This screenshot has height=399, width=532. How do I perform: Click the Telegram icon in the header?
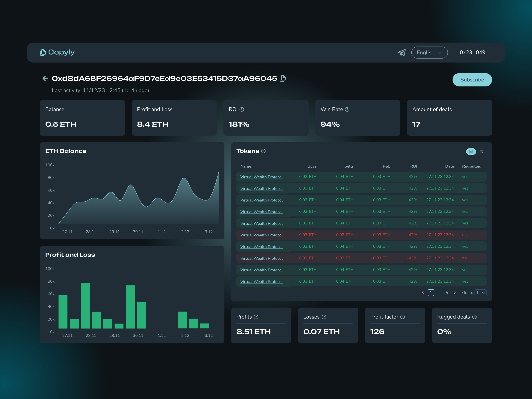click(x=402, y=52)
